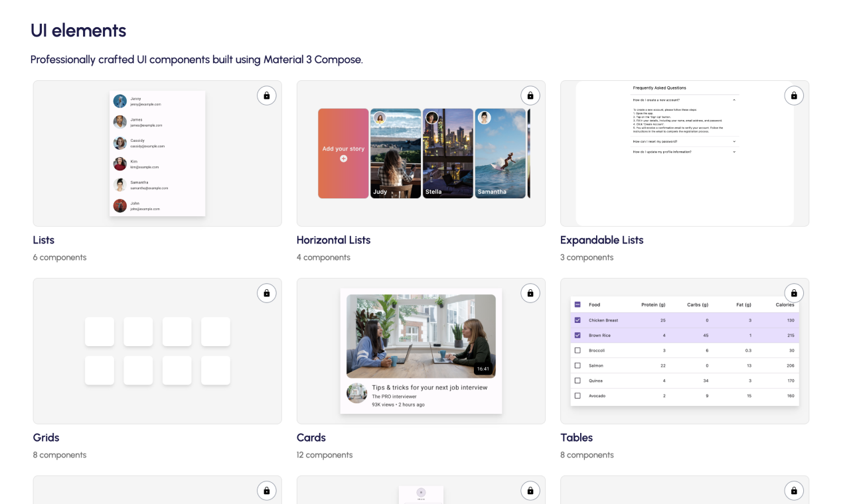This screenshot has width=843, height=504.
Task: Check the Broccoli row checkbox
Action: tap(577, 350)
